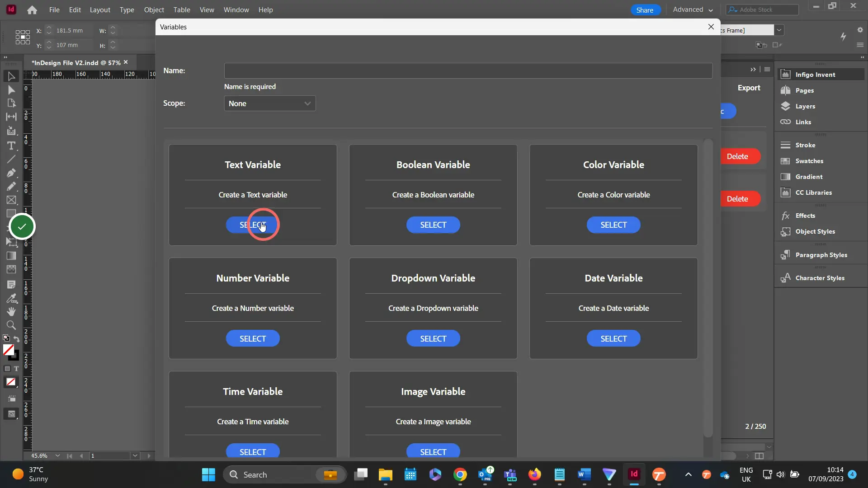The image size is (868, 488).
Task: Select the Date Variable type
Action: [x=613, y=338]
